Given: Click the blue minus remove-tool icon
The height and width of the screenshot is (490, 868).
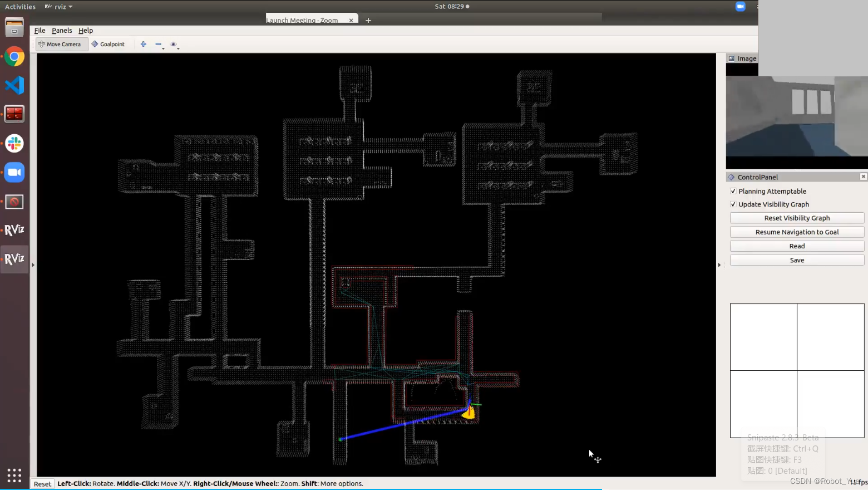Looking at the screenshot, I should 158,44.
